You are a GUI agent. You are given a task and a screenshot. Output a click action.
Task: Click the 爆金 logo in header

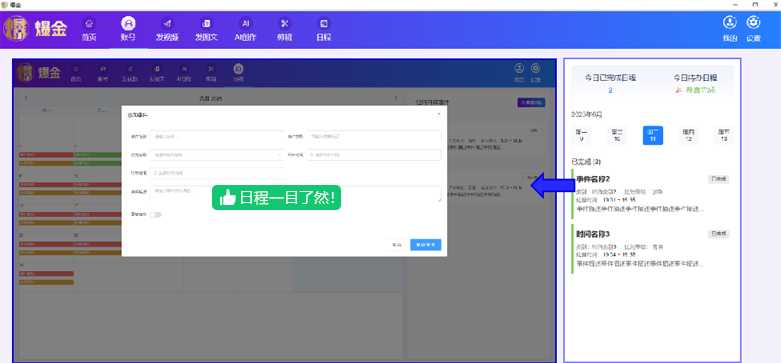35,29
